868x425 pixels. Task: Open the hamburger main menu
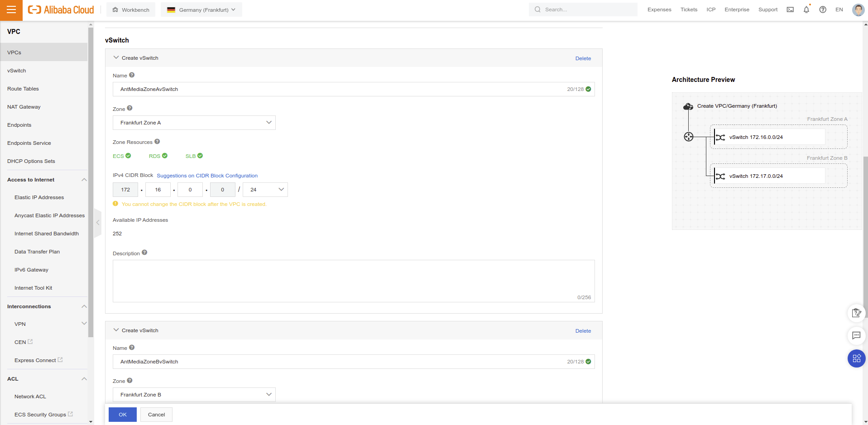tap(11, 10)
